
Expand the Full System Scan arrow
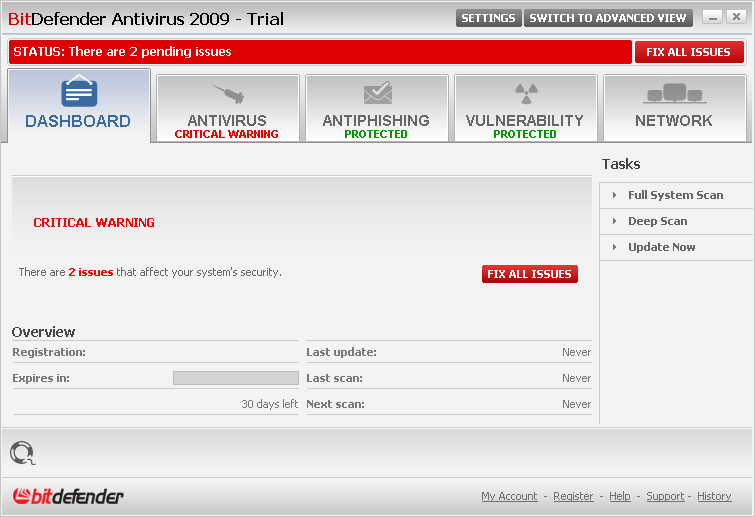[x=614, y=195]
